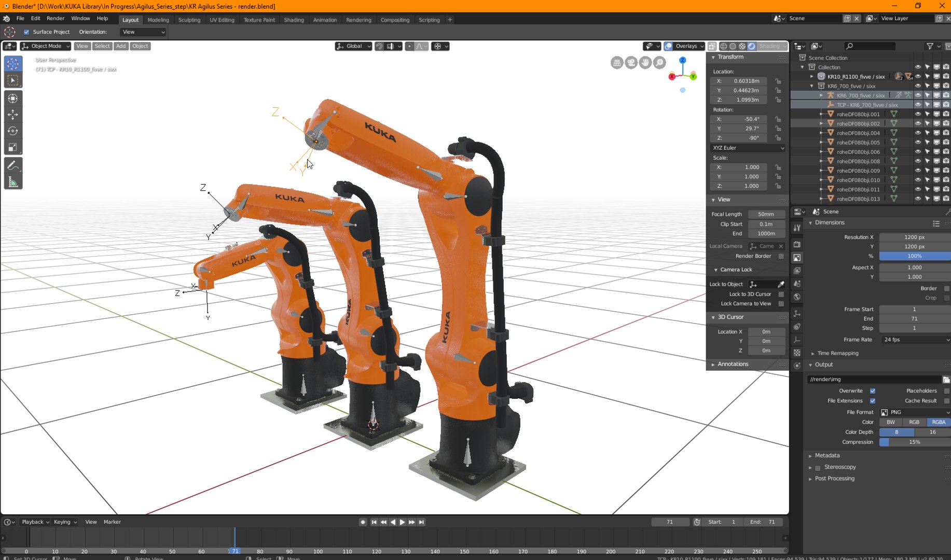Switch to the Shading workspace tab
This screenshot has width=951, height=560.
click(x=294, y=20)
